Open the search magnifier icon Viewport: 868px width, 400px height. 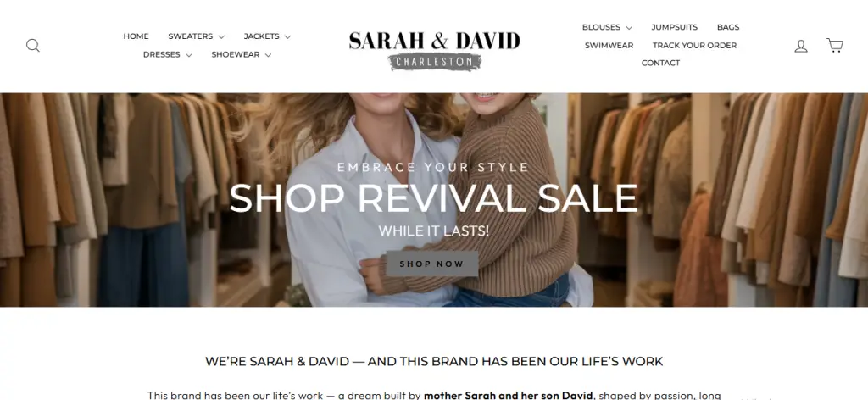(x=33, y=46)
